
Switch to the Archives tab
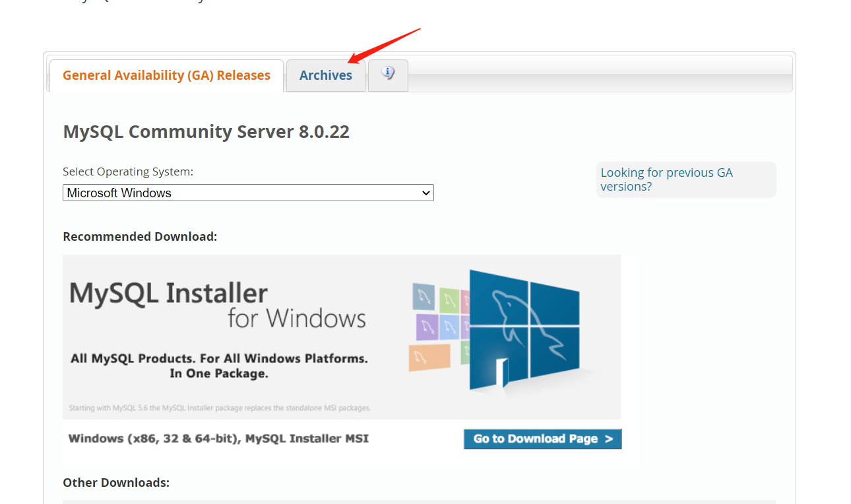(326, 75)
